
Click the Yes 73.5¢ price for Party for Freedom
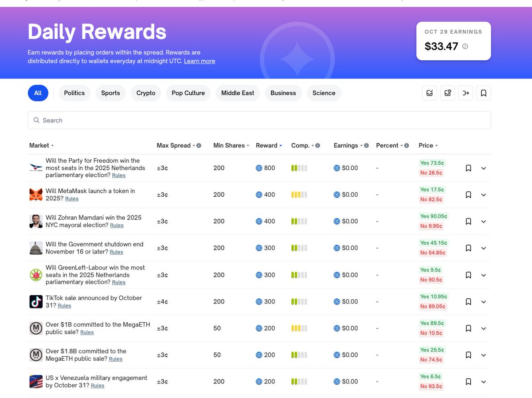432,163
